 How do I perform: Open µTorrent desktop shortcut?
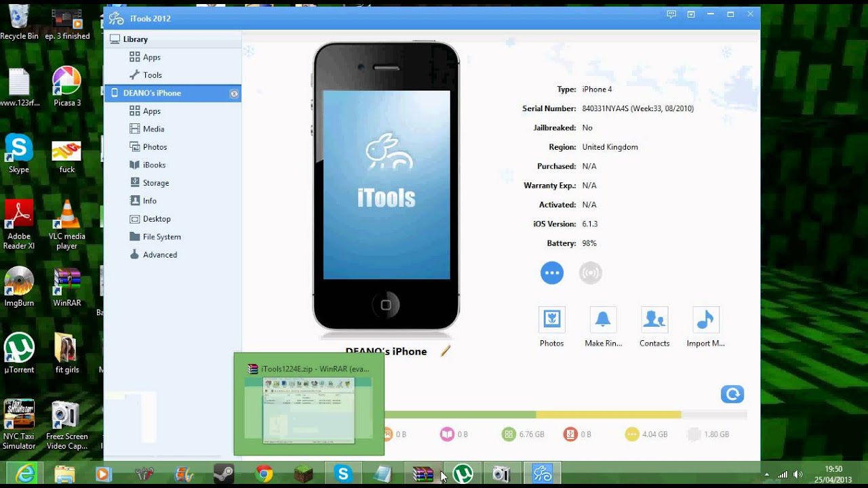pyautogui.click(x=19, y=353)
